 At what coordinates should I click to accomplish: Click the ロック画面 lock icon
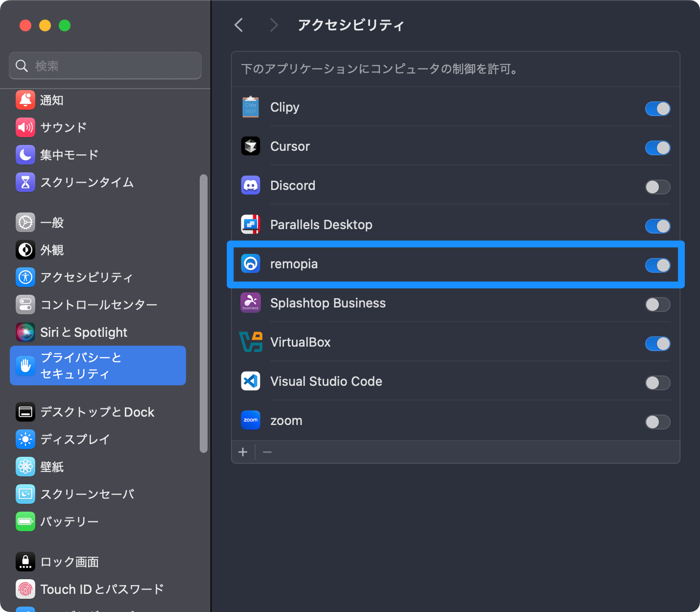click(25, 562)
